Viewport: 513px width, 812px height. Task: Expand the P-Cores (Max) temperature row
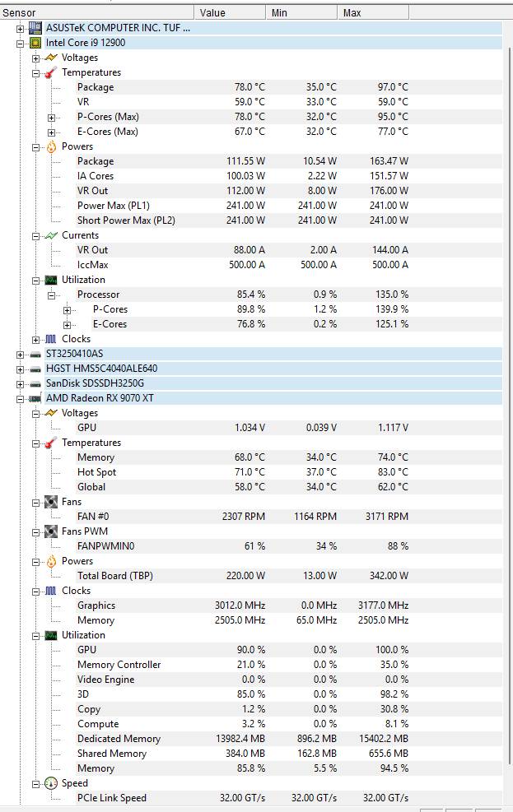pos(51,118)
